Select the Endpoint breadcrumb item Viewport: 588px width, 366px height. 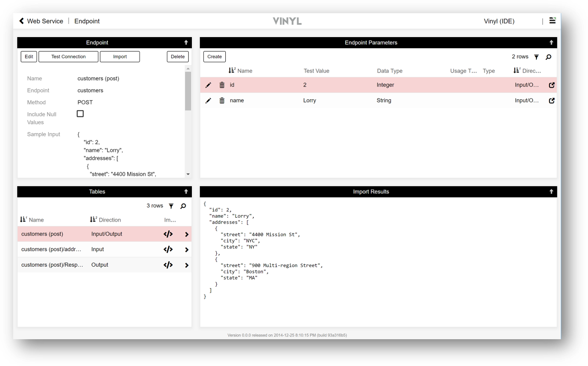click(87, 21)
